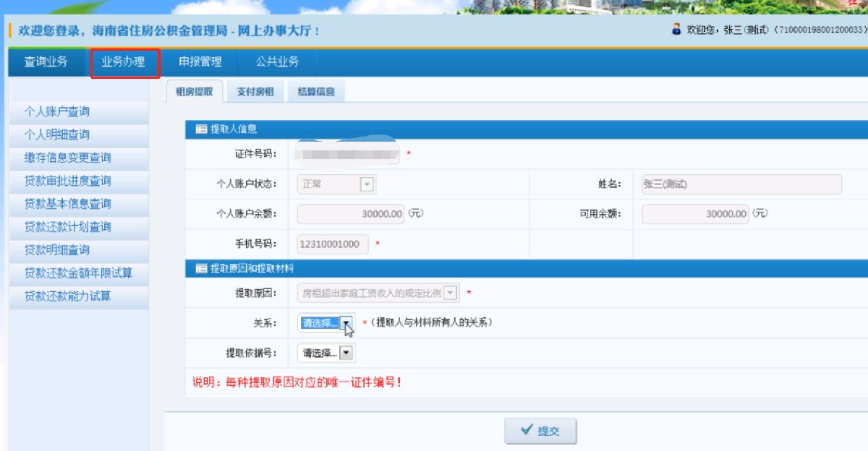This screenshot has width=868, height=451.
Task: Select the 租房提取 tab
Action: pos(195,92)
